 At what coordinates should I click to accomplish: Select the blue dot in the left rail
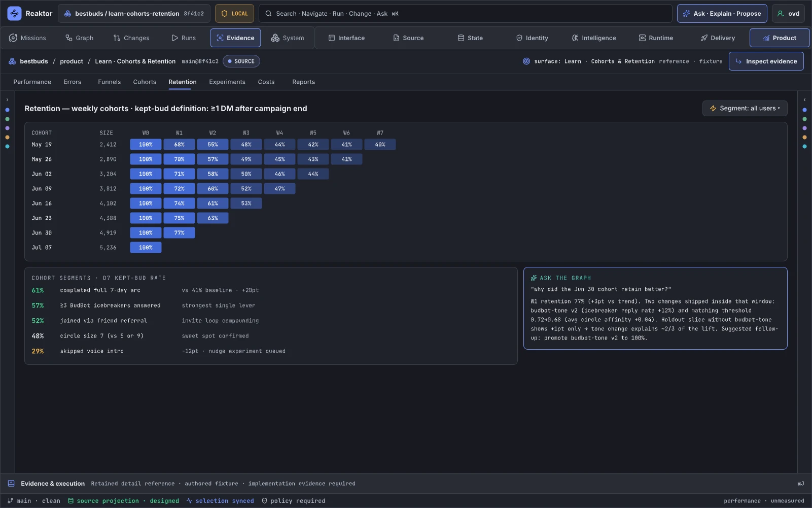pyautogui.click(x=7, y=110)
